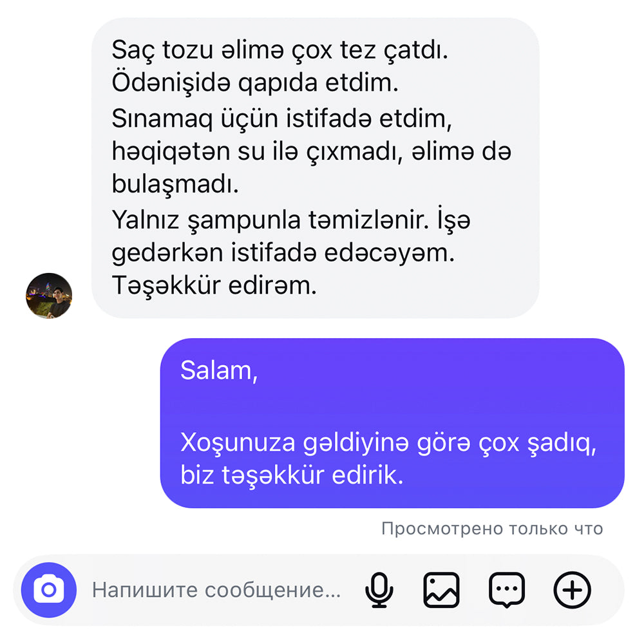Tap the line "Yalnız şampunla təmizlənir. İşə"
This screenshot has height=644, width=644.
pos(291,220)
